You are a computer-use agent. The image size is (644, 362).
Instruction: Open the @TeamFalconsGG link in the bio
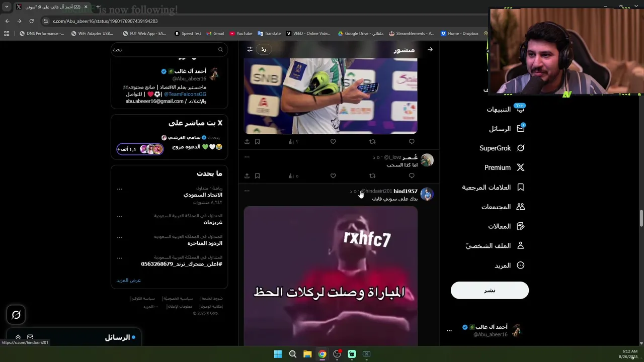185,94
